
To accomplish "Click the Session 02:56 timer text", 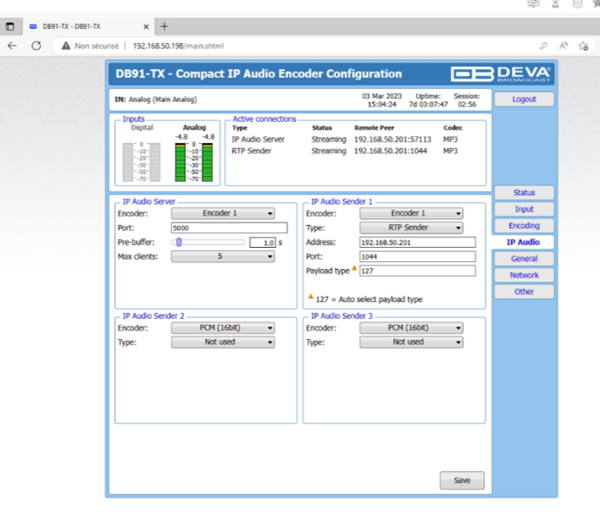I will point(467,104).
